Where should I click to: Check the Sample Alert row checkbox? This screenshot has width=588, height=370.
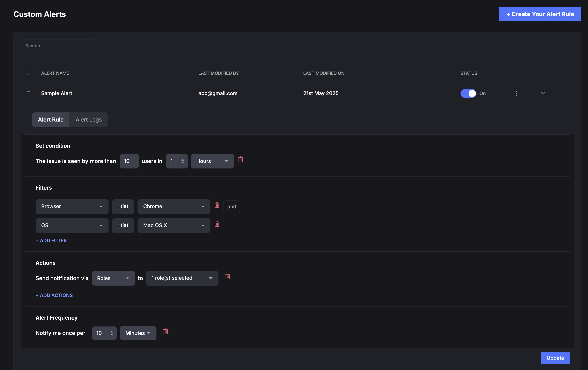pyautogui.click(x=28, y=93)
